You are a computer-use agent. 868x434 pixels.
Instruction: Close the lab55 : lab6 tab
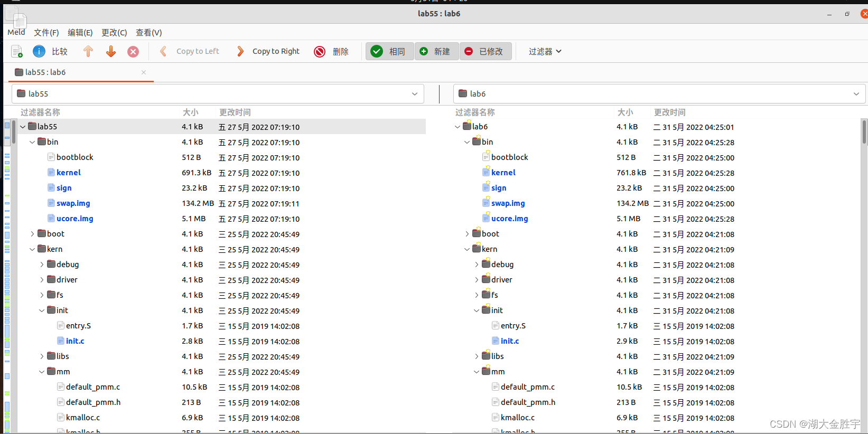144,72
